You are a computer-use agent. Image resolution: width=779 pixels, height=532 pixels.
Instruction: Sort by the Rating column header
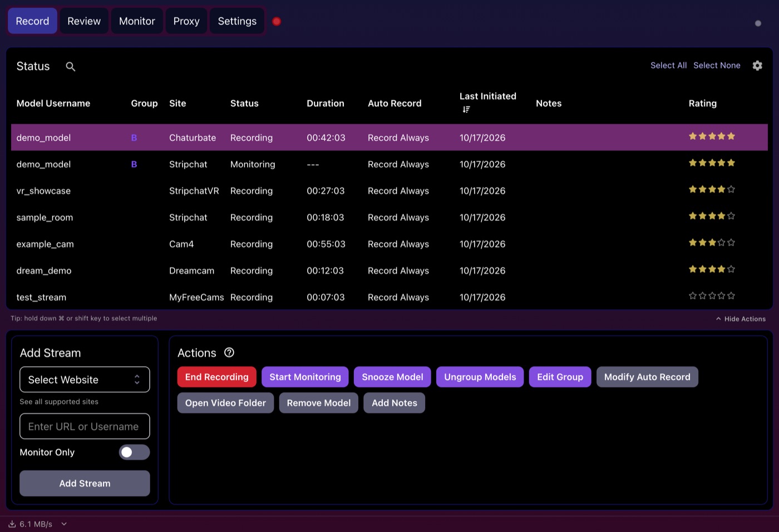click(x=703, y=104)
